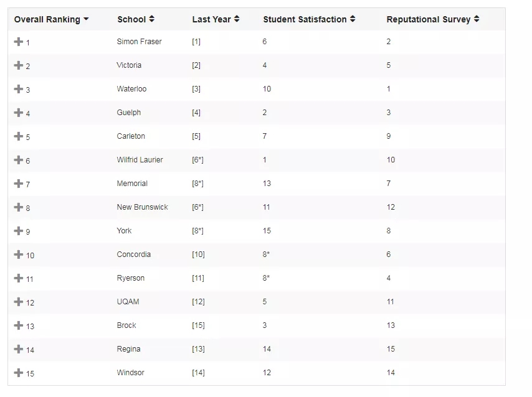
Task: Click the plus icon beside Ryerson
Action: point(18,278)
